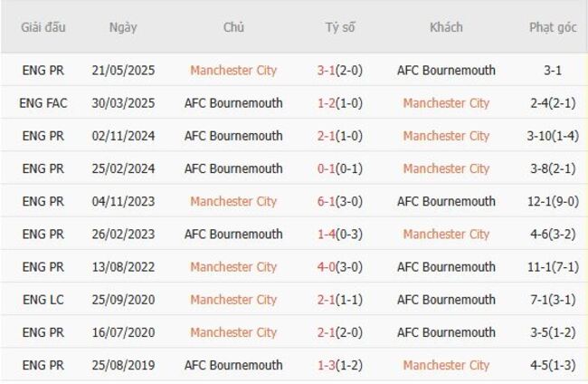Open the 4-0 score from 13/08/2022
The height and width of the screenshot is (384, 588).
[x=329, y=267]
